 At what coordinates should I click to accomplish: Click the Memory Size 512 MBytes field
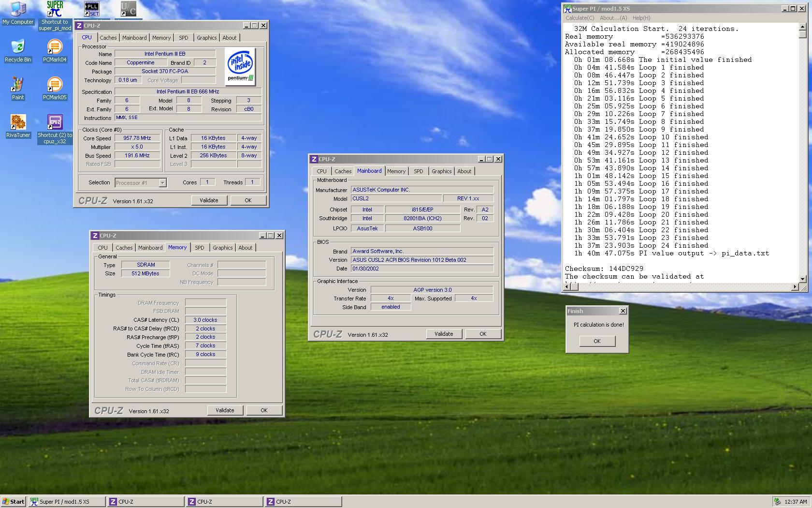[145, 273]
